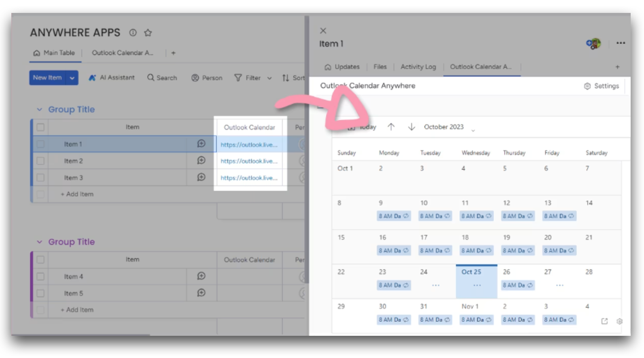644x358 pixels.
Task: Close the Item 1 side panel
Action: [323, 31]
